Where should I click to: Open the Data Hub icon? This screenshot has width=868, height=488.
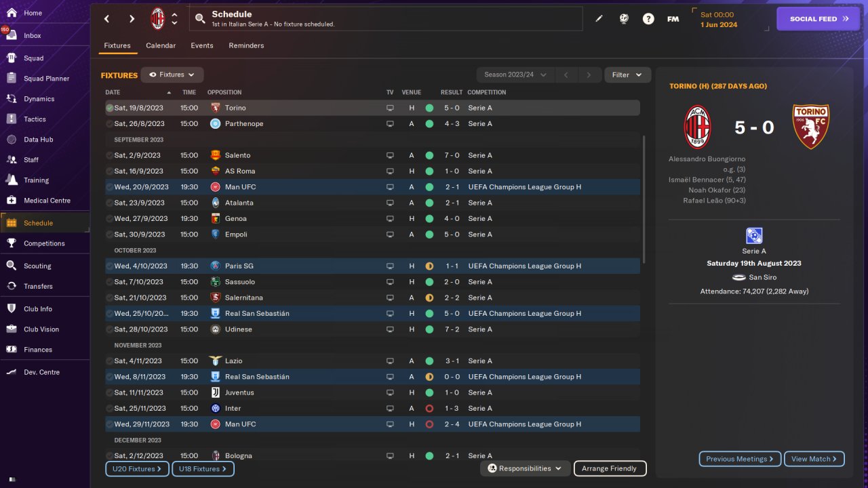(x=12, y=140)
